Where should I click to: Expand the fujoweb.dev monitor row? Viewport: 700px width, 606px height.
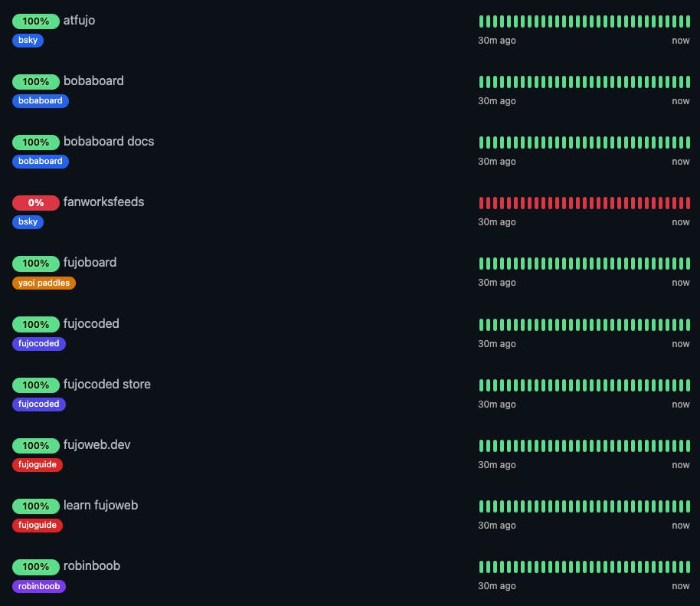pos(97,444)
